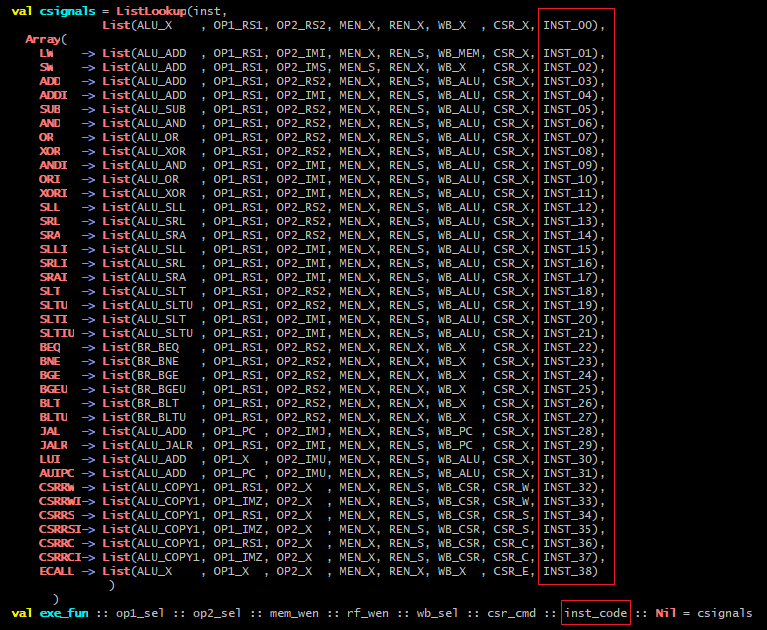Click ALU_COPY1 in the CSRRW row

tap(168, 487)
